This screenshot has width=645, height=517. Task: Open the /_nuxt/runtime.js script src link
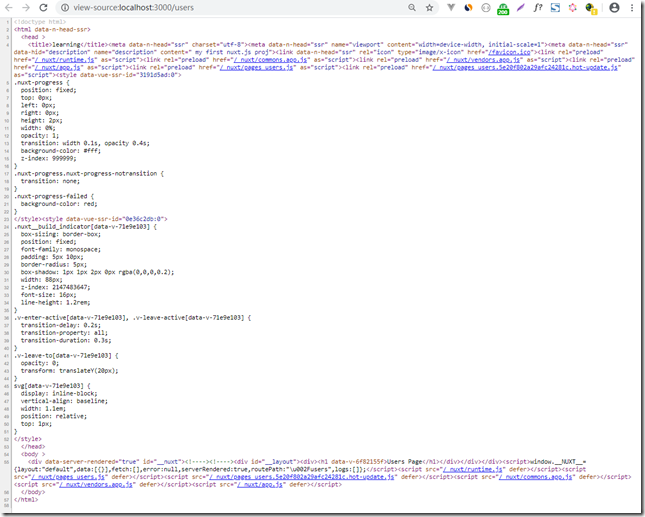click(x=472, y=469)
